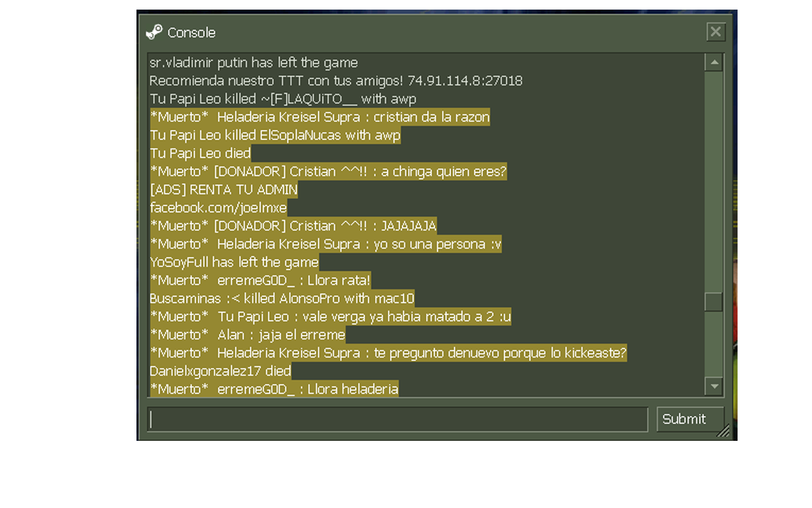Click the '[ADS] RENTA TU ADMIN' line
Image resolution: width=812 pixels, height=508 pixels.
tap(223, 190)
